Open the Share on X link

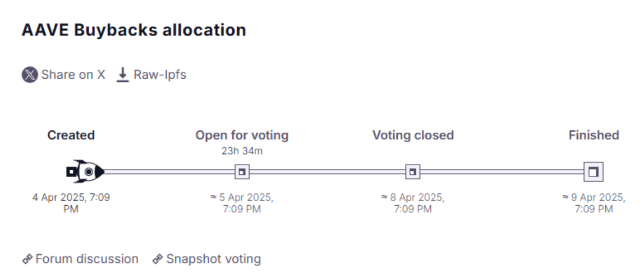click(x=63, y=75)
